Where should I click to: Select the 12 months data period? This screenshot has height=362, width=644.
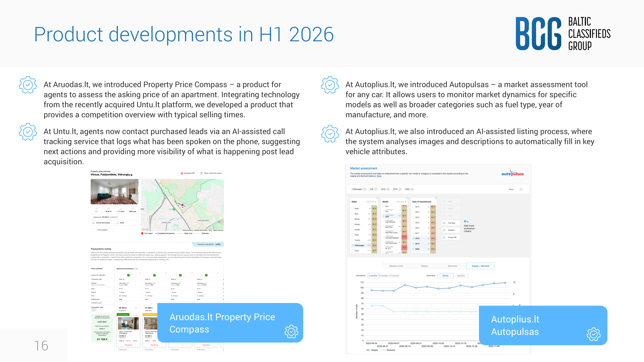pyautogui.click(x=394, y=276)
